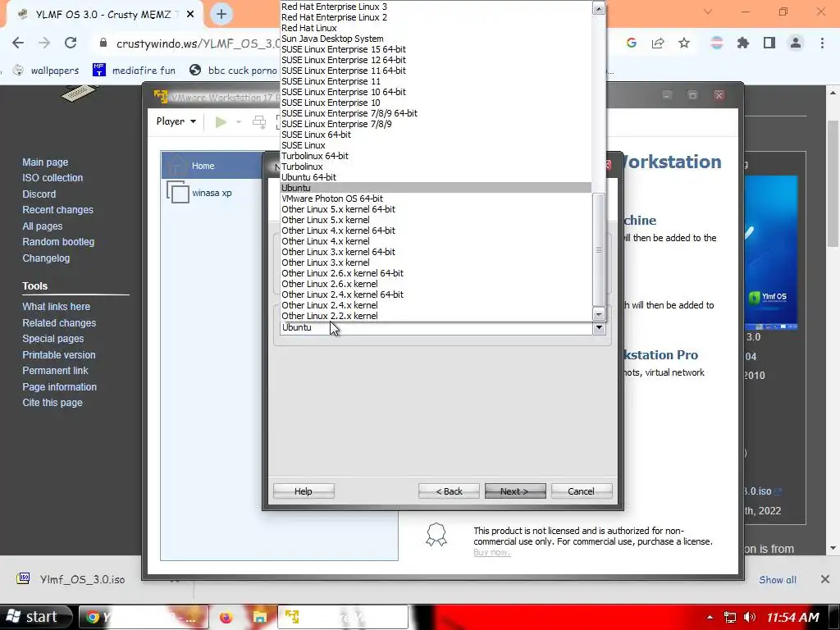Open Chrome three-dot menu
The width and height of the screenshot is (840, 630).
tap(822, 43)
